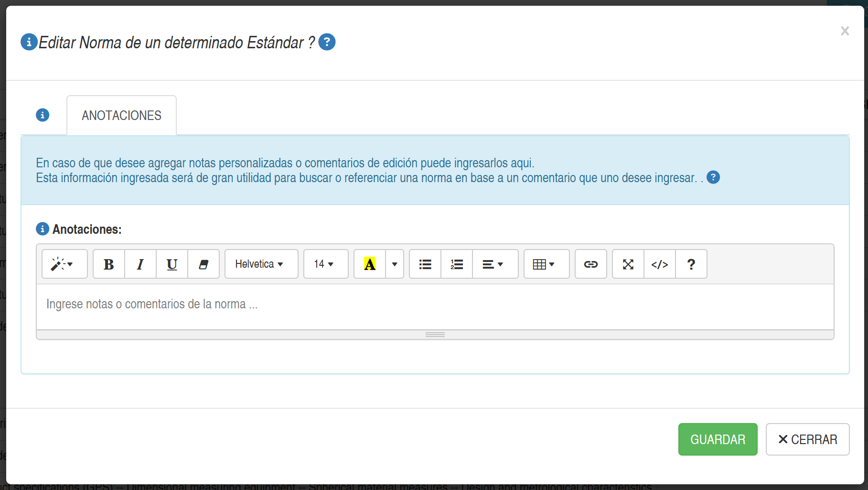Switch to the info icon tab

(x=43, y=115)
